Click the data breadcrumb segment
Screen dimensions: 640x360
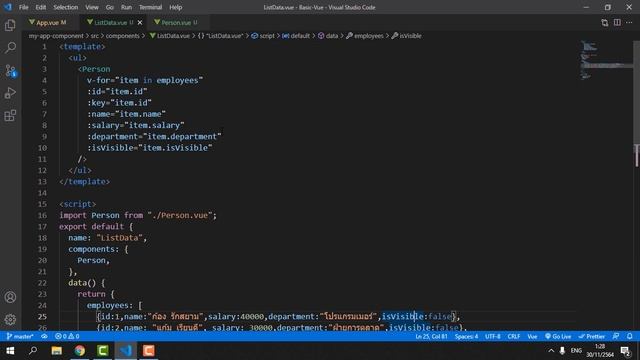(328, 36)
